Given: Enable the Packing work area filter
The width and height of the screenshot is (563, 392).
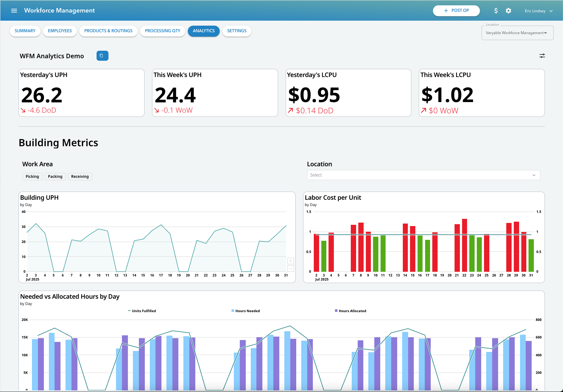Looking at the screenshot, I should (55, 176).
